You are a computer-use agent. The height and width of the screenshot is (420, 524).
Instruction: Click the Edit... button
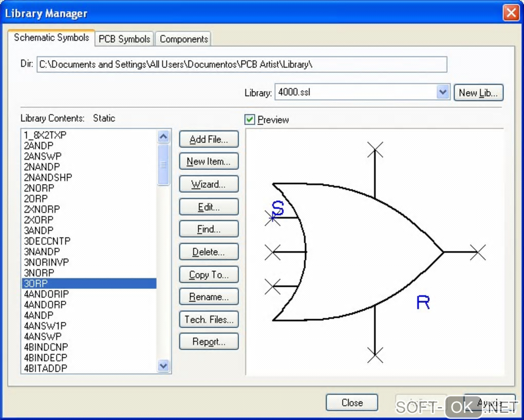tap(209, 207)
